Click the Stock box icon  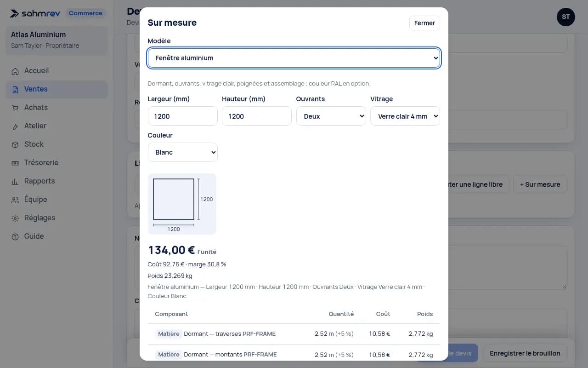[16, 144]
